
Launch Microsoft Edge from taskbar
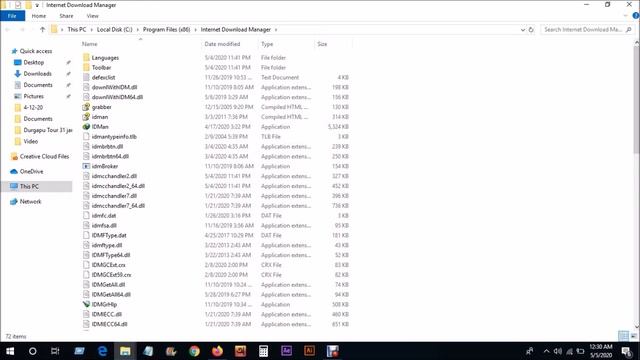pos(102,351)
